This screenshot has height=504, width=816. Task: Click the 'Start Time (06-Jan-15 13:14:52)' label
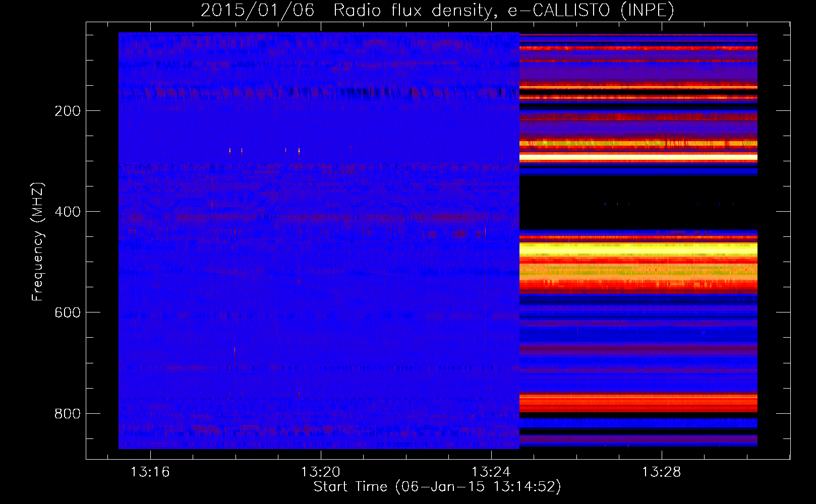pos(437,486)
